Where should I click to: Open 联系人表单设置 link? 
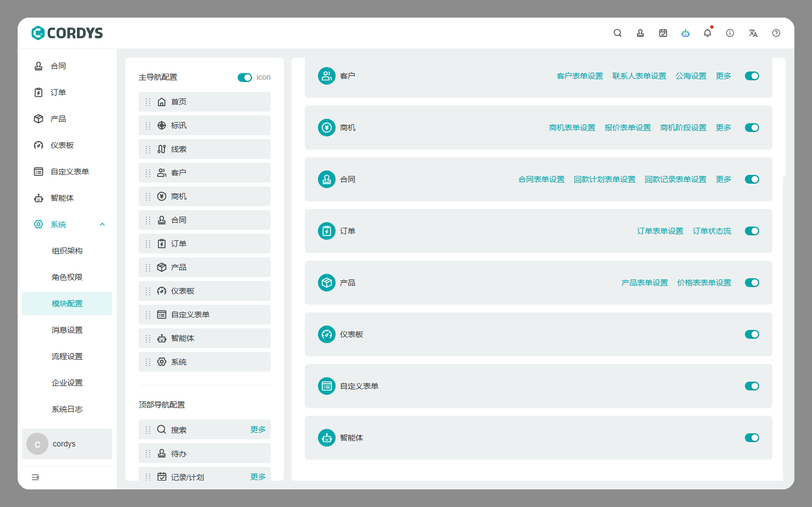pos(639,76)
